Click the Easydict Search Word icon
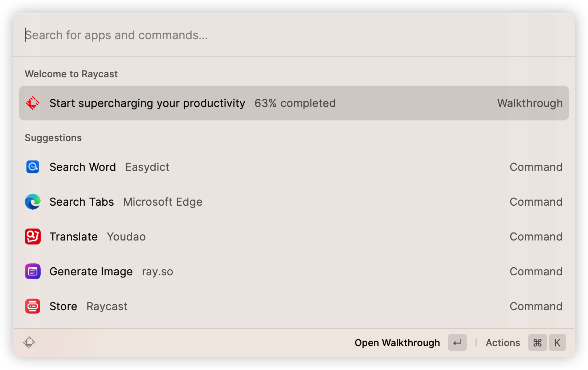The image size is (588, 370). click(x=33, y=167)
